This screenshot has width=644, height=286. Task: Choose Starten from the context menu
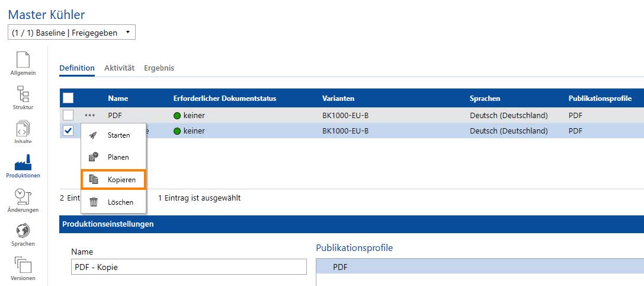[118, 135]
